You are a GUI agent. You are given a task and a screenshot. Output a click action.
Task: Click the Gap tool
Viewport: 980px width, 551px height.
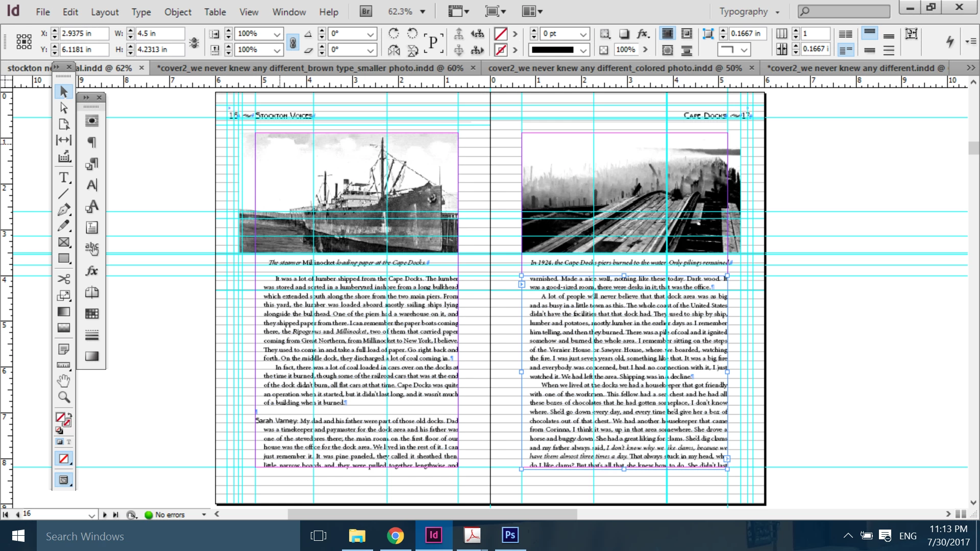tap(63, 140)
